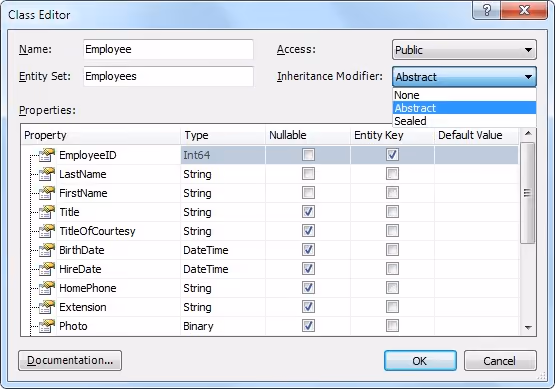Select the LastName property row name

[x=83, y=174]
